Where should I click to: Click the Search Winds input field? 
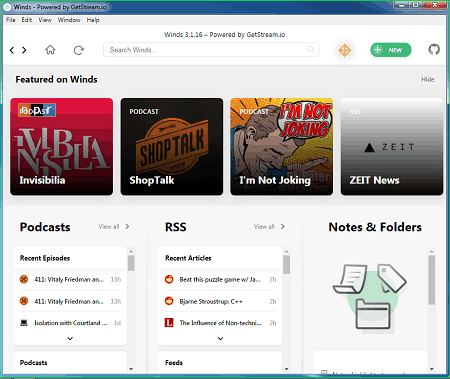click(x=211, y=50)
